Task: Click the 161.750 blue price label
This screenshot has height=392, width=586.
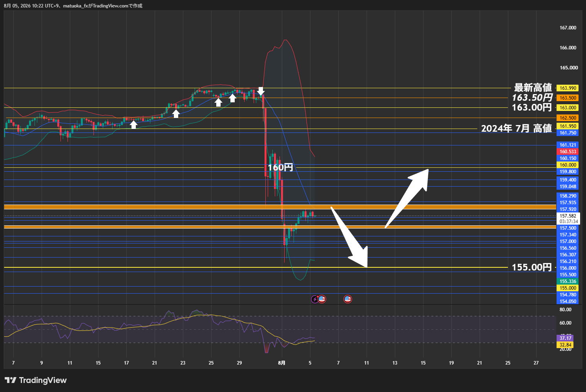Action: point(568,133)
